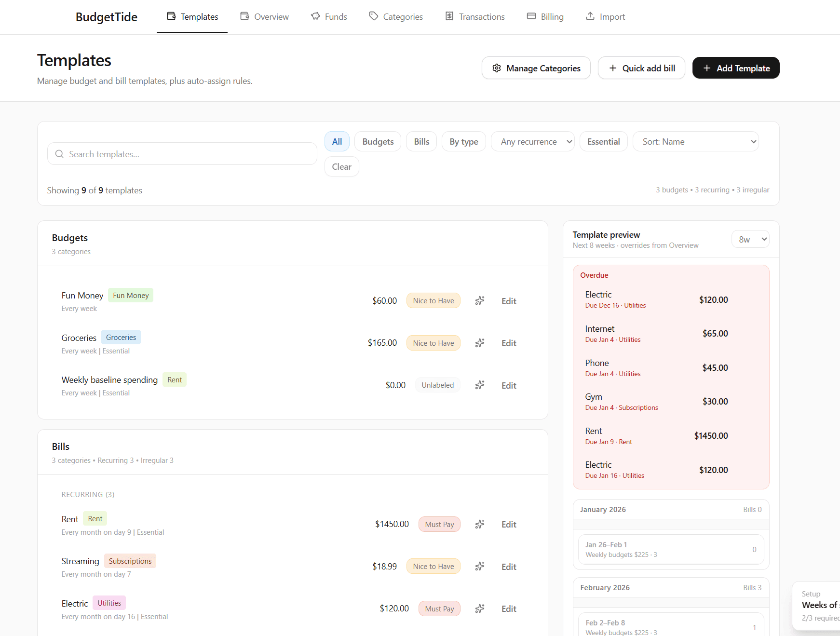Viewport: 840px width, 636px height.
Task: Open auto-assign rules for Fun Money budget
Action: 479,300
